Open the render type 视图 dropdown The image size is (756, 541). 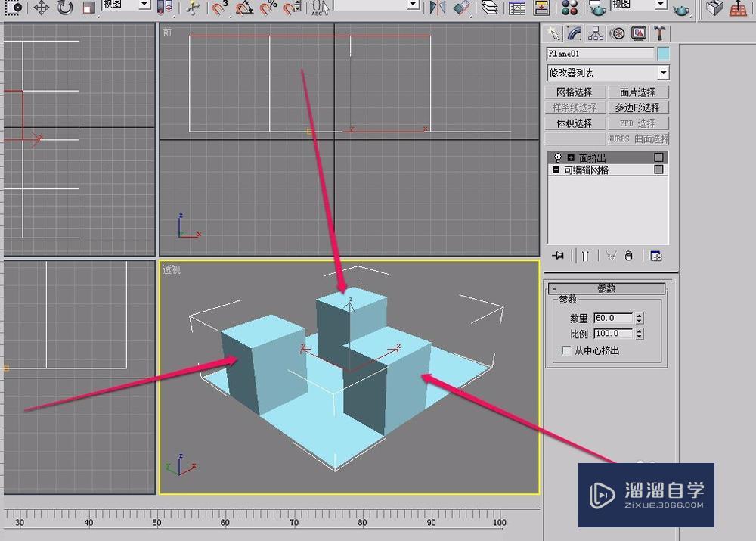(661, 5)
